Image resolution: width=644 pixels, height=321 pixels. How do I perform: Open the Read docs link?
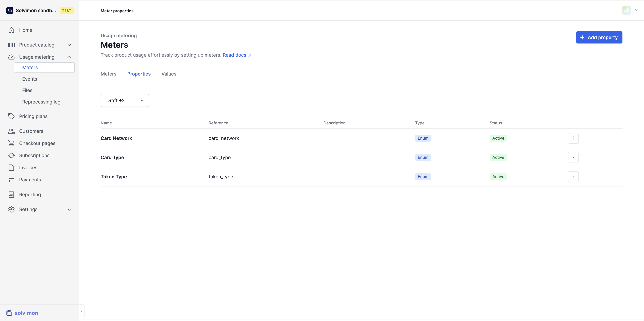pyautogui.click(x=236, y=55)
